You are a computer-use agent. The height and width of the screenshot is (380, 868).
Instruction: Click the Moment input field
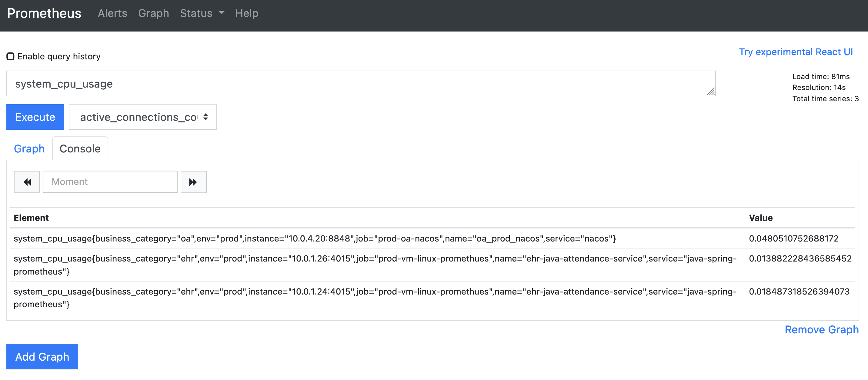(x=110, y=182)
